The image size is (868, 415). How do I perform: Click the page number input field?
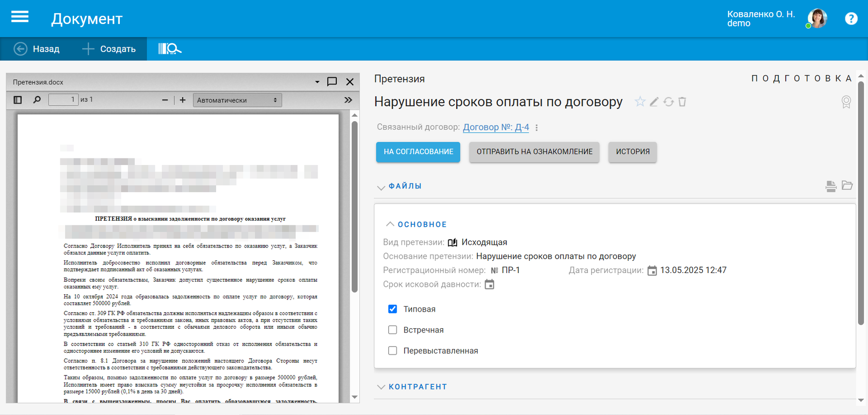(x=63, y=100)
